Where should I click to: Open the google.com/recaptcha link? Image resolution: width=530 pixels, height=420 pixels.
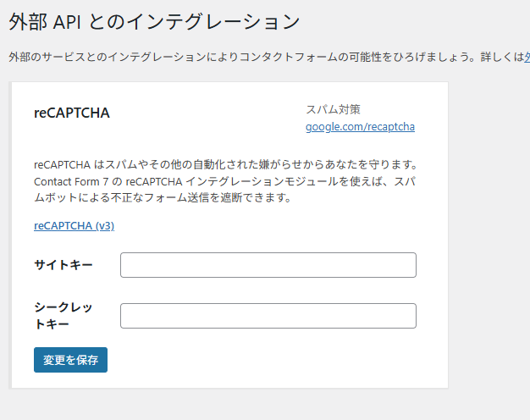(x=360, y=127)
